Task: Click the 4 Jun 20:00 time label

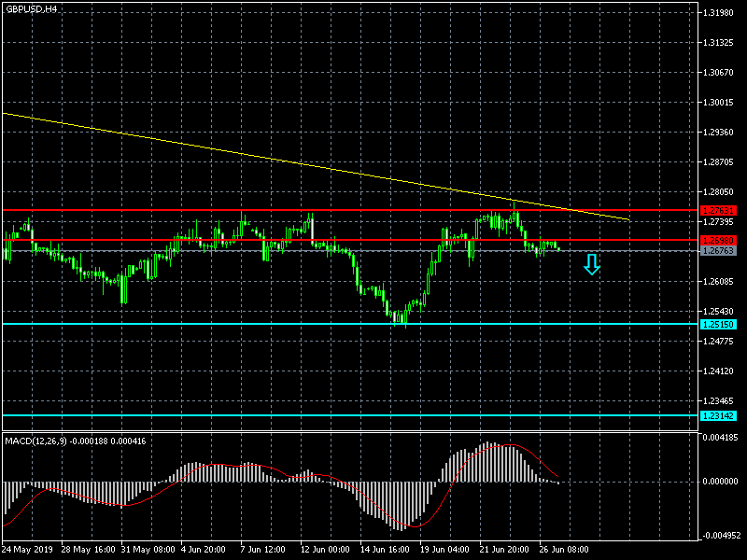Action: (203, 550)
